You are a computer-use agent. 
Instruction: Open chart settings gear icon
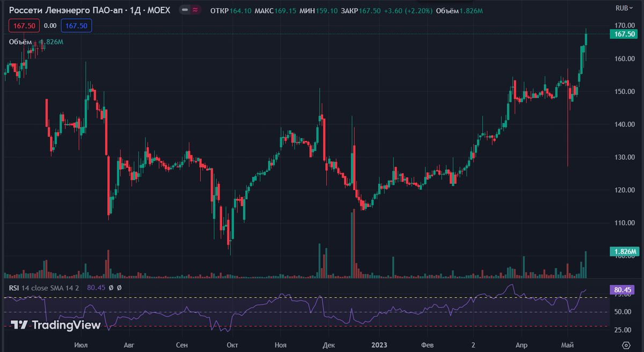(x=626, y=344)
